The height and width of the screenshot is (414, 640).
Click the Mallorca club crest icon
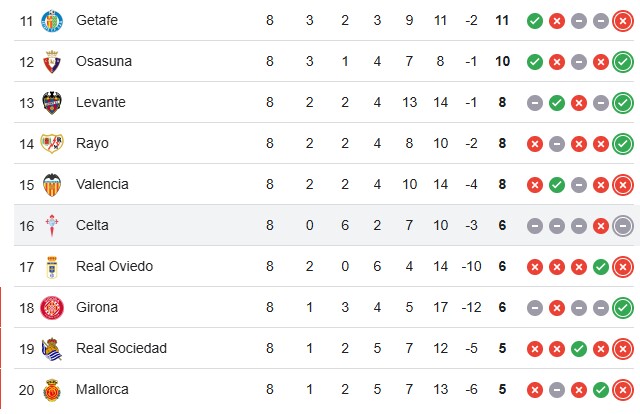pyautogui.click(x=52, y=389)
